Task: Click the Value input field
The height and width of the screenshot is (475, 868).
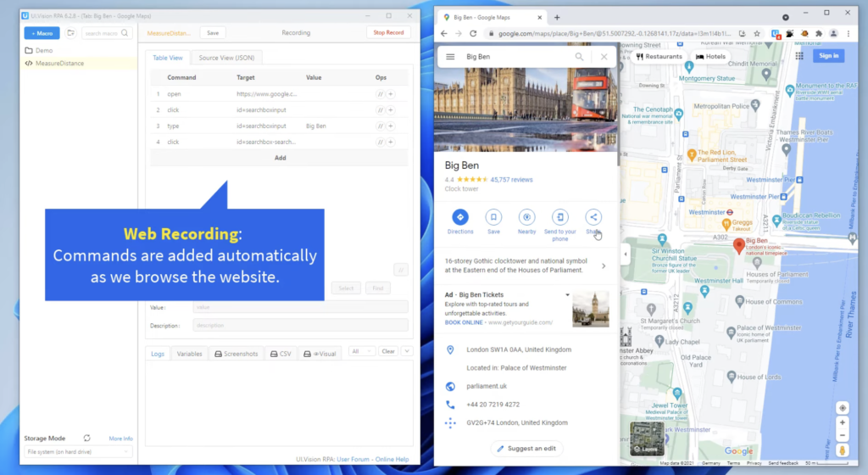Action: [x=300, y=307]
